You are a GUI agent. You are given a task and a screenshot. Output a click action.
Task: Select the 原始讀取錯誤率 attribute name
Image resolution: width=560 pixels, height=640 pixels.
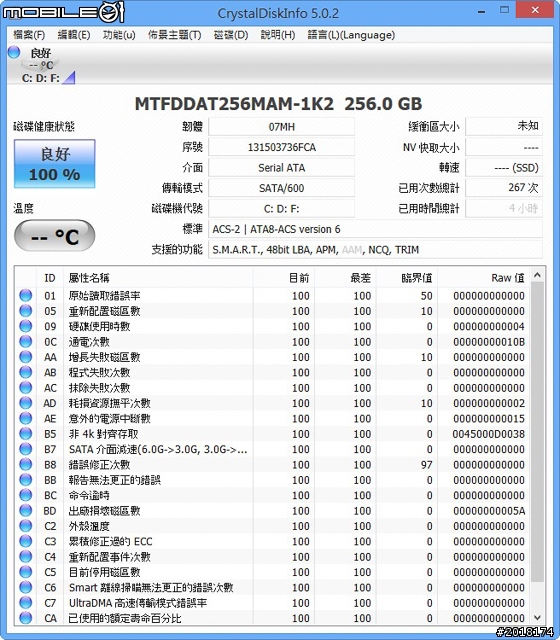click(104, 296)
